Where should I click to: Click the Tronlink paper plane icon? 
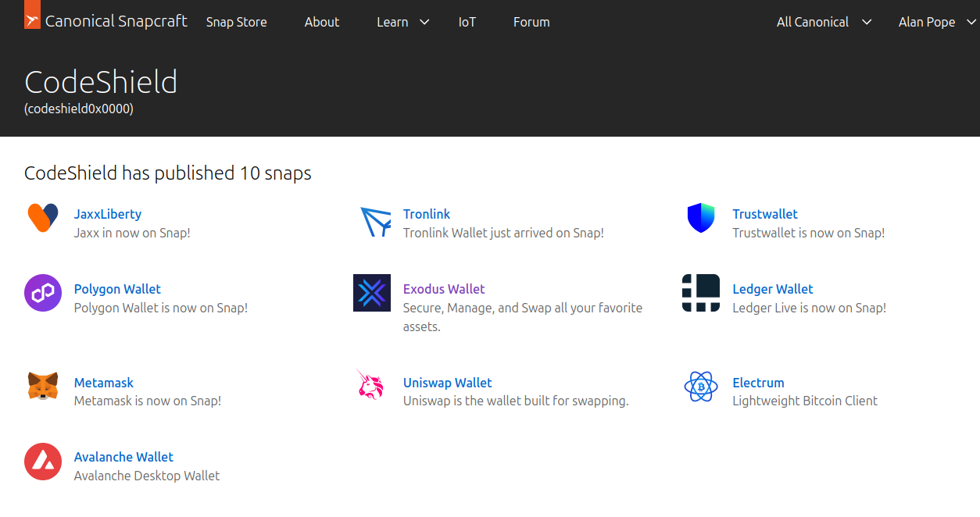click(375, 222)
